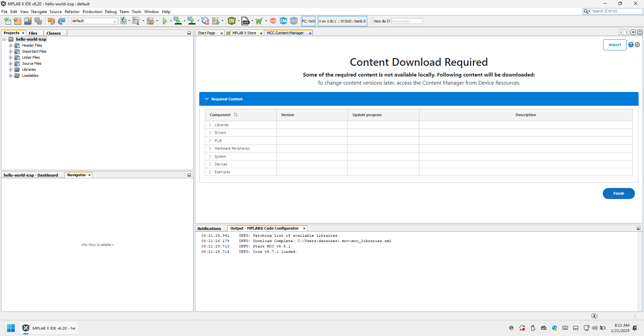The image size is (644, 336).
Task: Click the LOG file toolbar icon
Action: click(246, 21)
